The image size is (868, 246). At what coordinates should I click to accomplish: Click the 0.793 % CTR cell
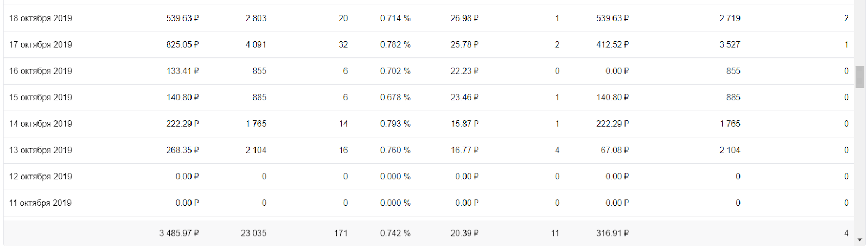tap(395, 124)
